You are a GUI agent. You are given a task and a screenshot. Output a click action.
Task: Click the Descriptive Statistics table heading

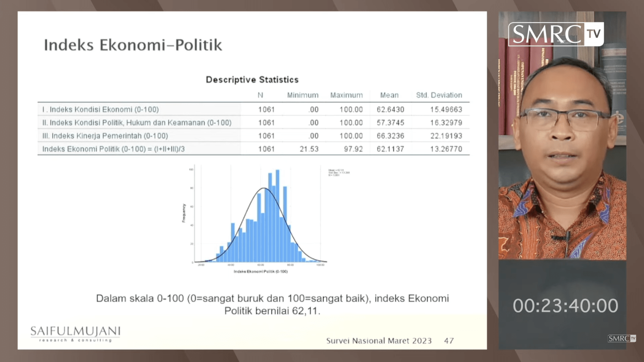pyautogui.click(x=252, y=80)
